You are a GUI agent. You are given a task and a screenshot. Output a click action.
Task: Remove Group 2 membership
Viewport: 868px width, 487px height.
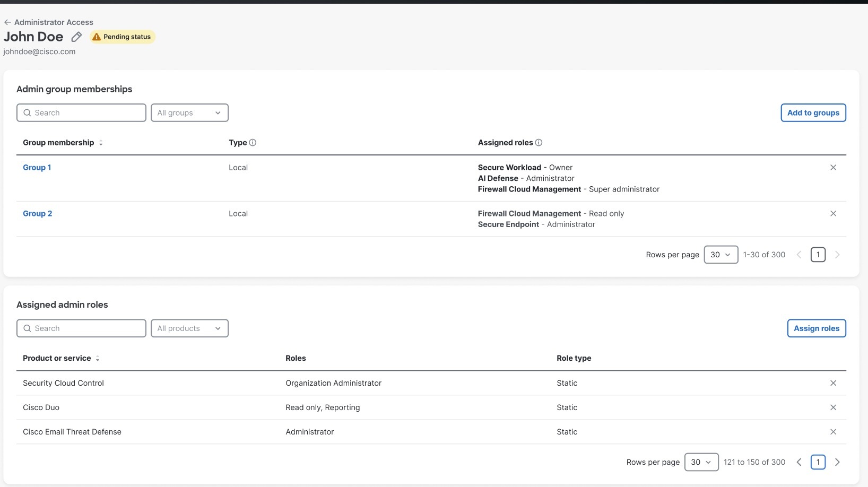[x=833, y=214]
